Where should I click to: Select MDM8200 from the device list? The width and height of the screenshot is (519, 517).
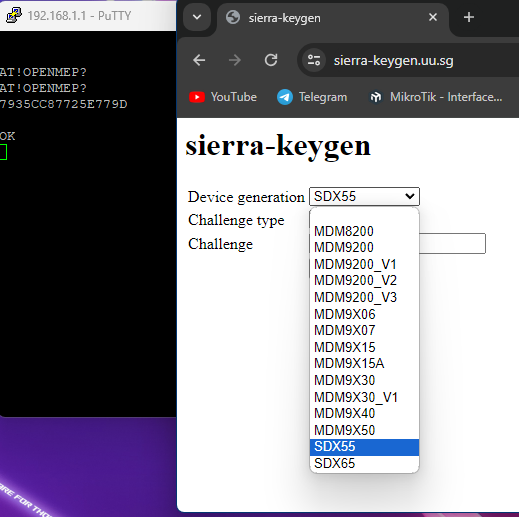tap(364, 231)
